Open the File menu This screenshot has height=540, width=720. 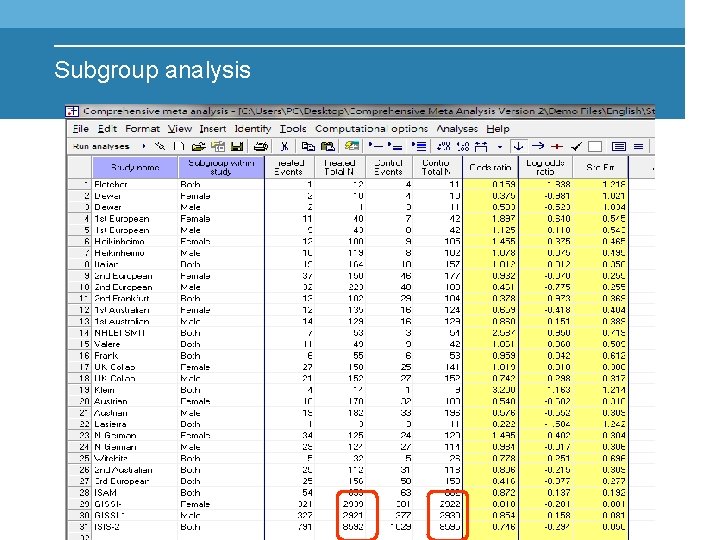pos(81,129)
